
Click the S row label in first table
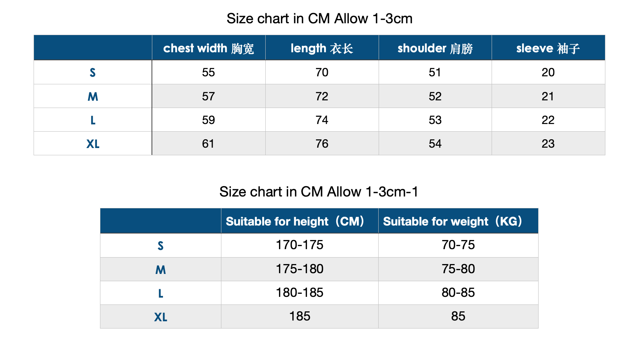point(93,72)
